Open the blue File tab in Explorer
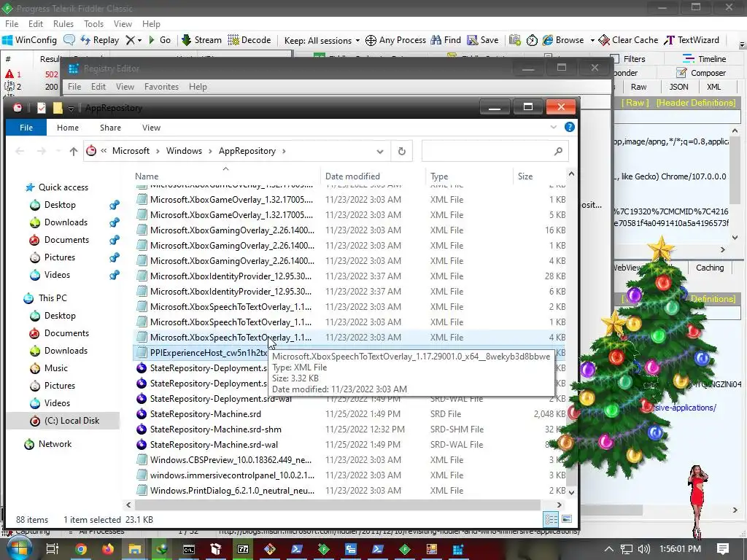747x560 pixels. pyautogui.click(x=26, y=128)
